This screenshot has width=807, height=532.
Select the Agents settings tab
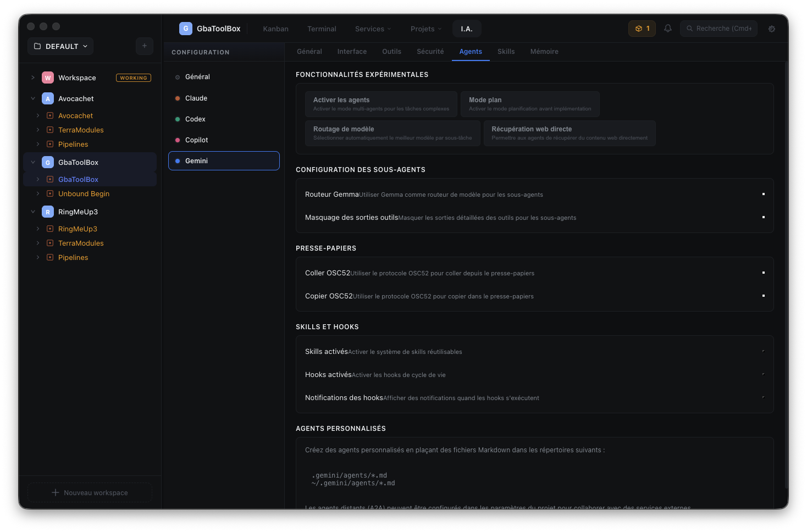click(x=471, y=52)
